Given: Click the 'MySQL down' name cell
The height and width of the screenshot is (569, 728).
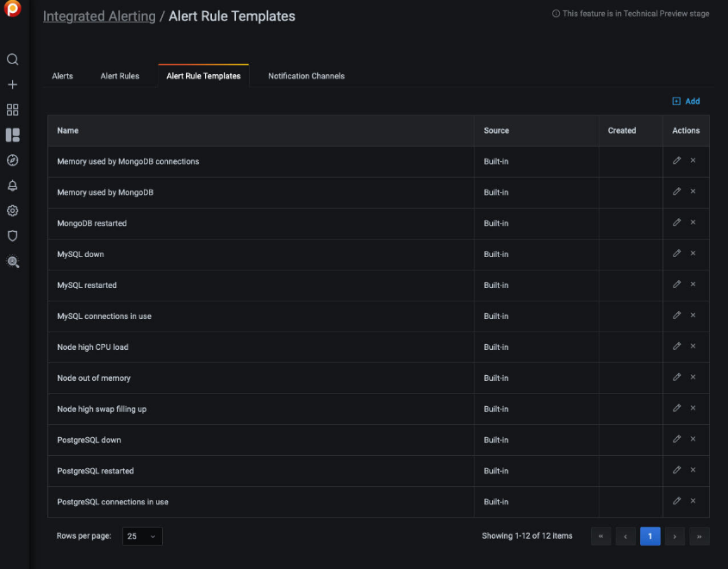Looking at the screenshot, I should (x=260, y=254).
